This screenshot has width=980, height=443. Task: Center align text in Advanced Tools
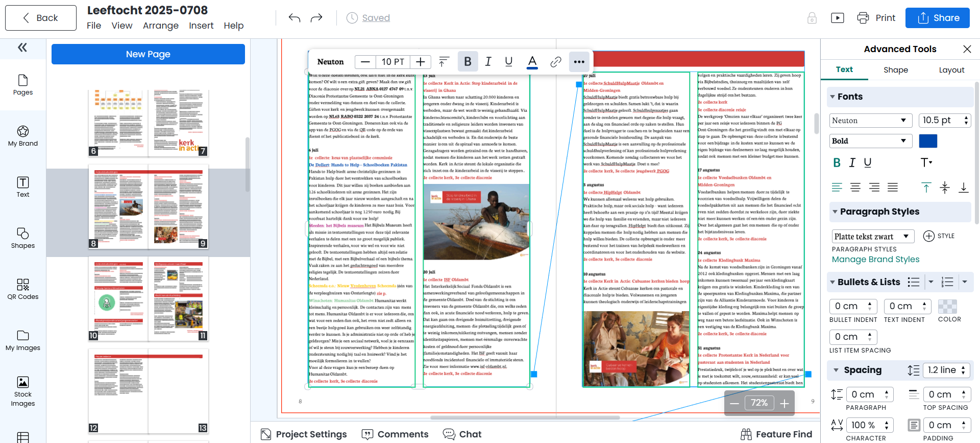855,188
